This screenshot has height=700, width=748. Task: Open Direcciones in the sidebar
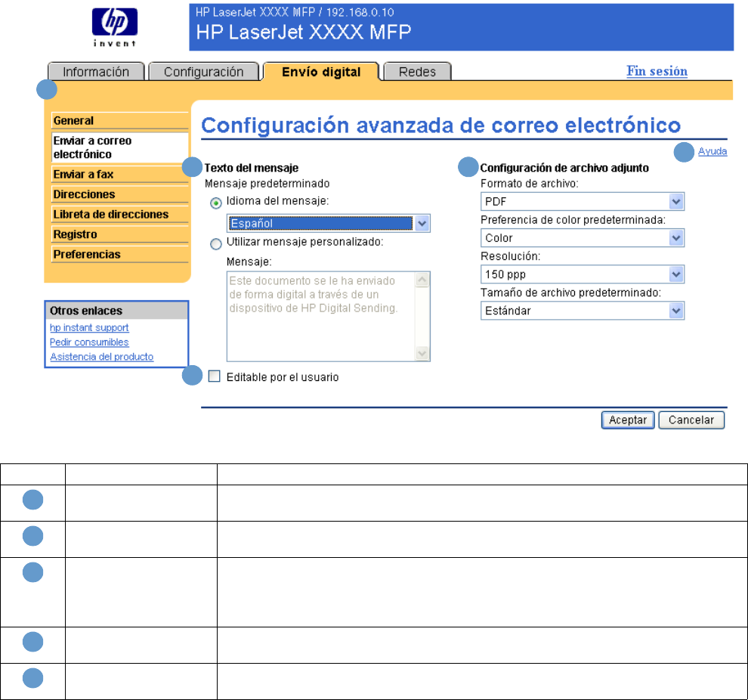pos(119,194)
